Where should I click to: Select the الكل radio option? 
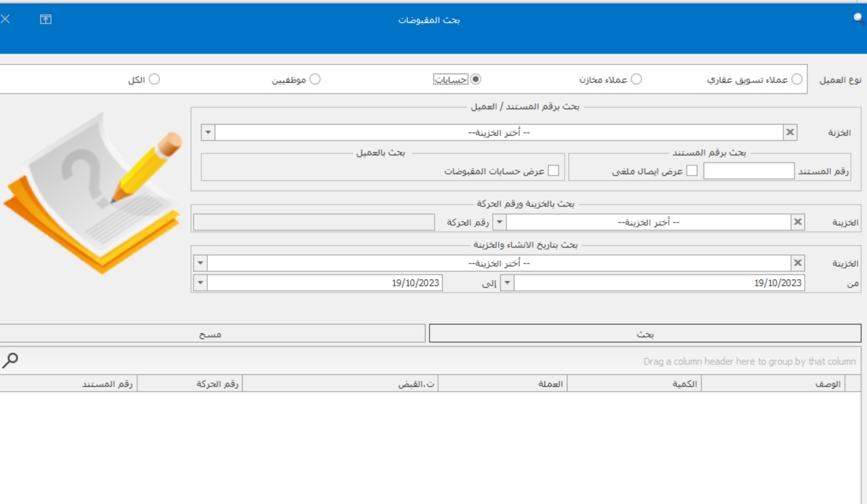(154, 79)
